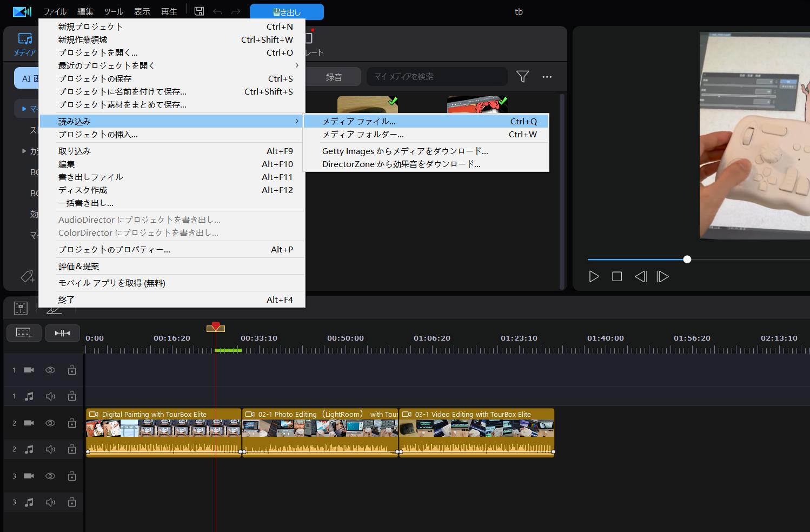810x532 pixels.
Task: Click the fit timeline width icon
Action: point(62,333)
